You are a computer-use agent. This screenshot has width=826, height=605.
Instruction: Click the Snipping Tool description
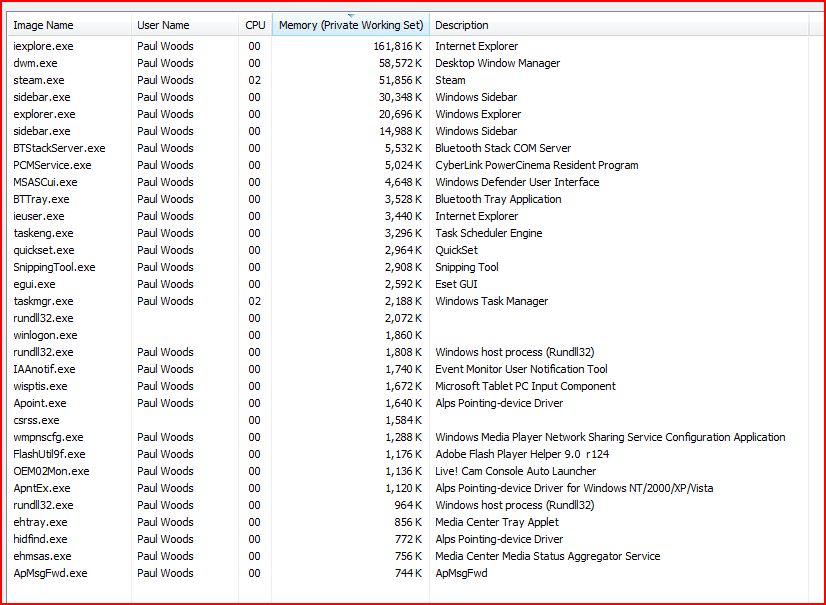point(466,267)
